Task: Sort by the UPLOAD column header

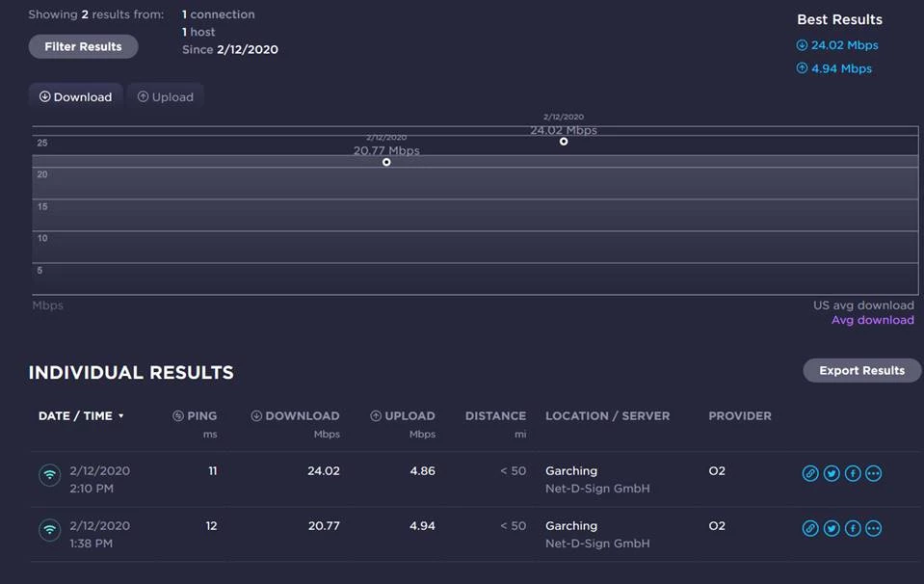Action: point(403,416)
